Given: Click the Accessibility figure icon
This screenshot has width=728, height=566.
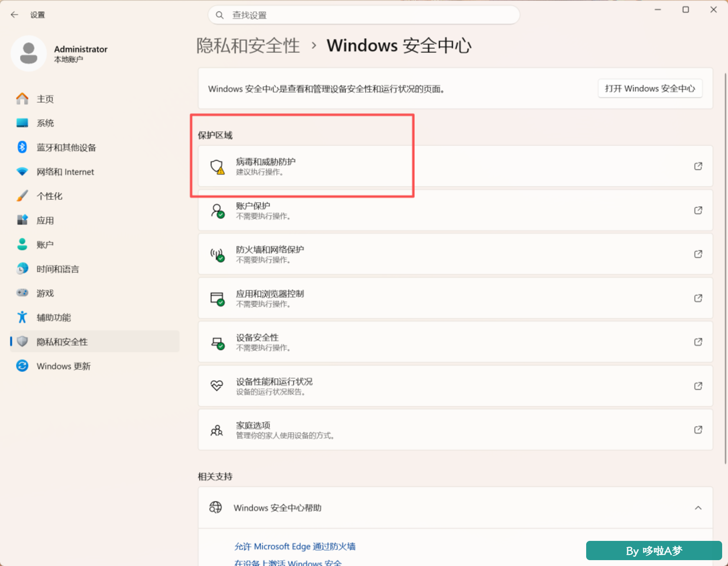Looking at the screenshot, I should [x=22, y=317].
